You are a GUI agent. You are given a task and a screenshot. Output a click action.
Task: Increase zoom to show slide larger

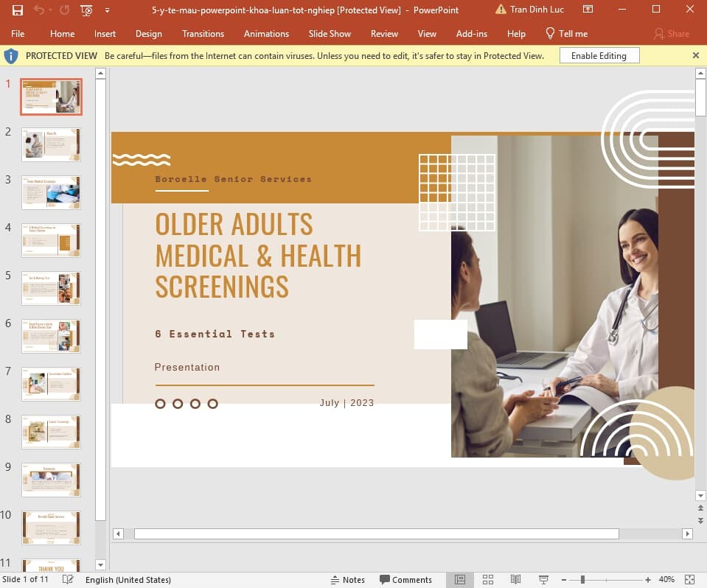(647, 579)
